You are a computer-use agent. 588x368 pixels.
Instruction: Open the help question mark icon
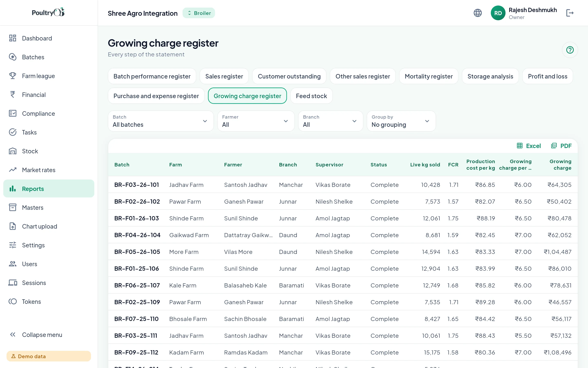570,50
